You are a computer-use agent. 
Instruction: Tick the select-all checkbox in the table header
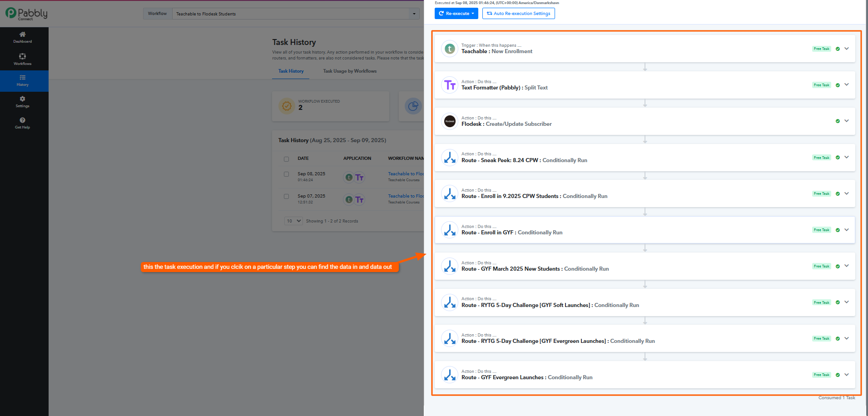(286, 159)
